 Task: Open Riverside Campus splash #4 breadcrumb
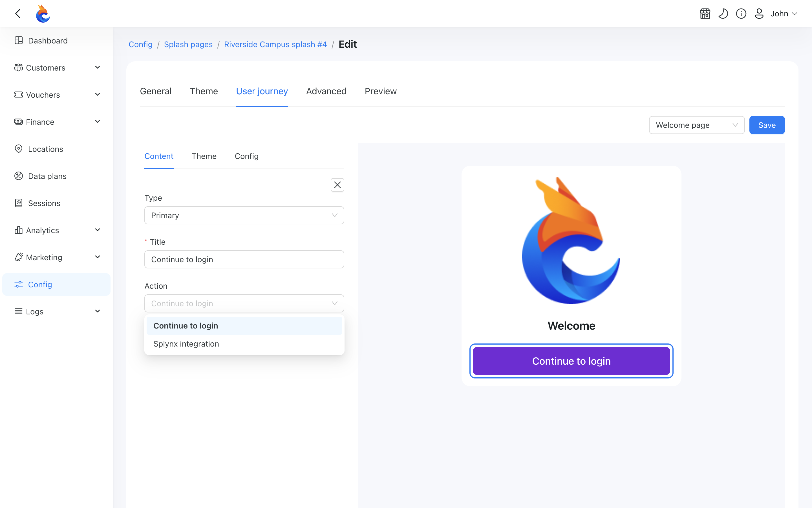275,44
